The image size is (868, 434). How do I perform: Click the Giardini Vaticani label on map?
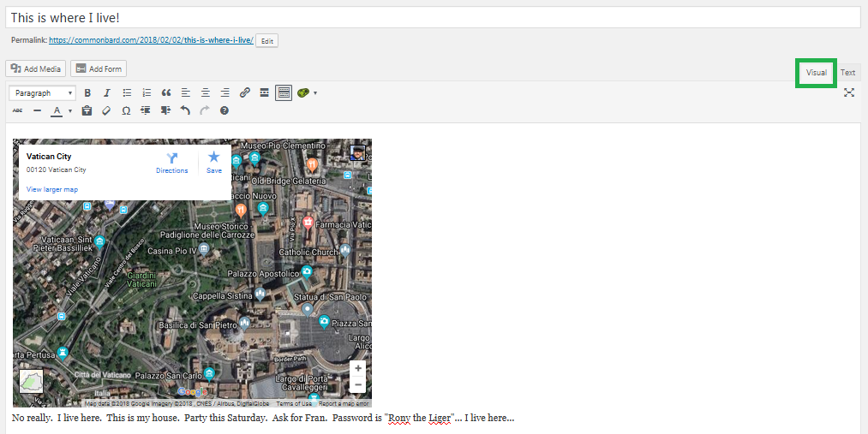tap(141, 279)
